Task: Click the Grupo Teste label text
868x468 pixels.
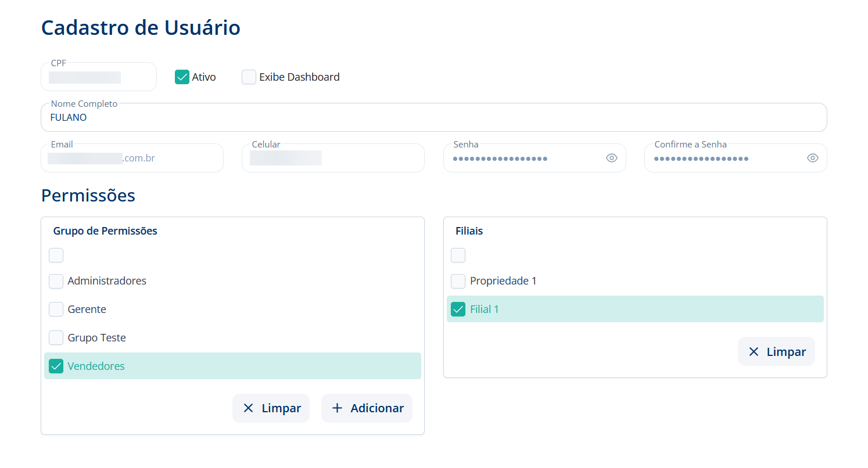Action: [x=96, y=338]
